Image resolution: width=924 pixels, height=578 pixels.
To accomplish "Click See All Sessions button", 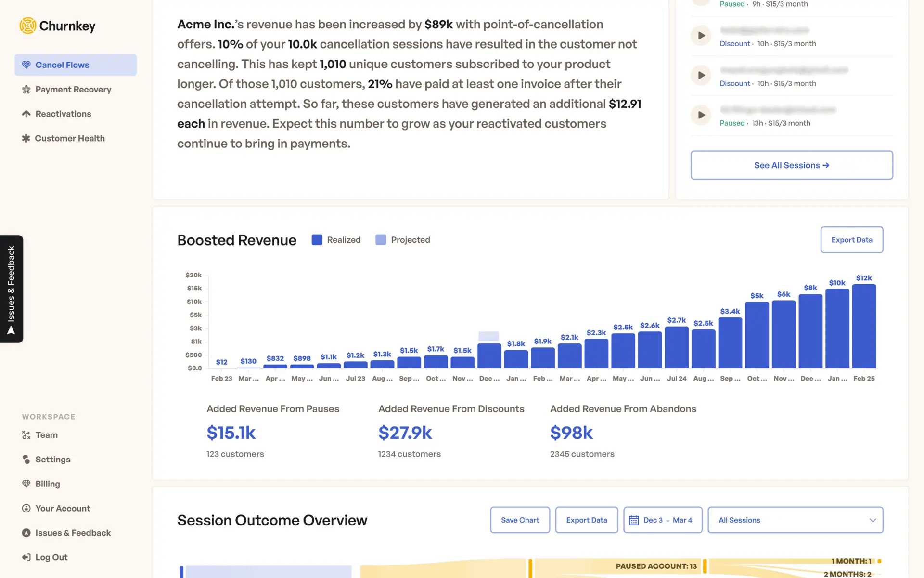I will click(x=791, y=165).
